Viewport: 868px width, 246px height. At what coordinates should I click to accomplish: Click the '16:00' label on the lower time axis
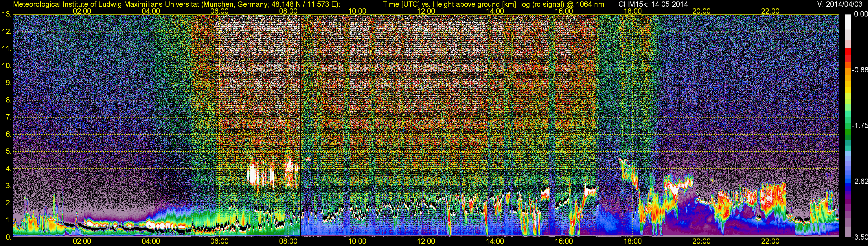point(564,241)
